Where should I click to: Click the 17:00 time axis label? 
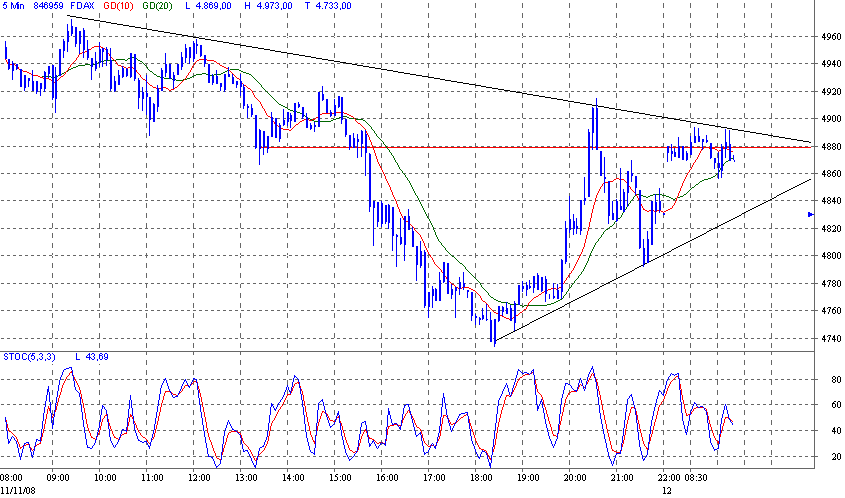pos(434,478)
